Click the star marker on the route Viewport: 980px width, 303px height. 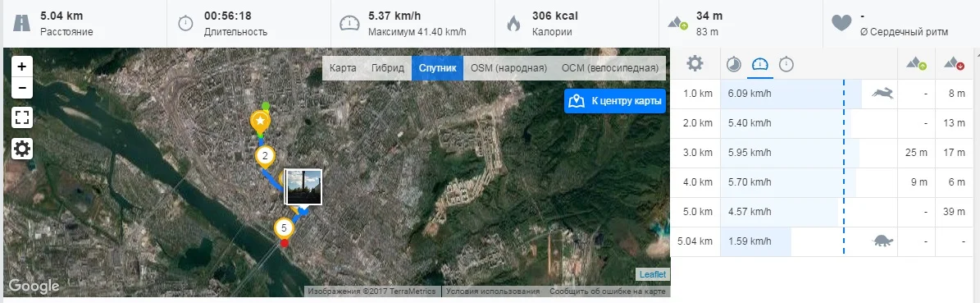tap(260, 122)
